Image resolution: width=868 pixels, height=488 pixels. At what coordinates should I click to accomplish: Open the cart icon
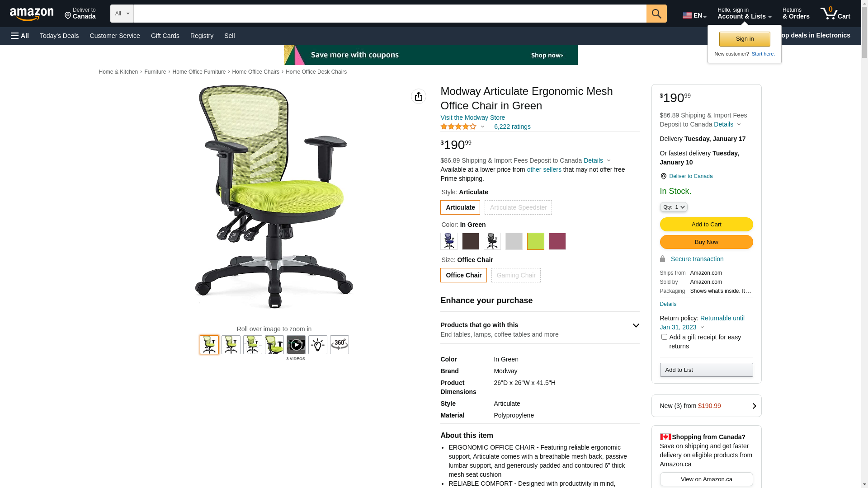point(835,14)
